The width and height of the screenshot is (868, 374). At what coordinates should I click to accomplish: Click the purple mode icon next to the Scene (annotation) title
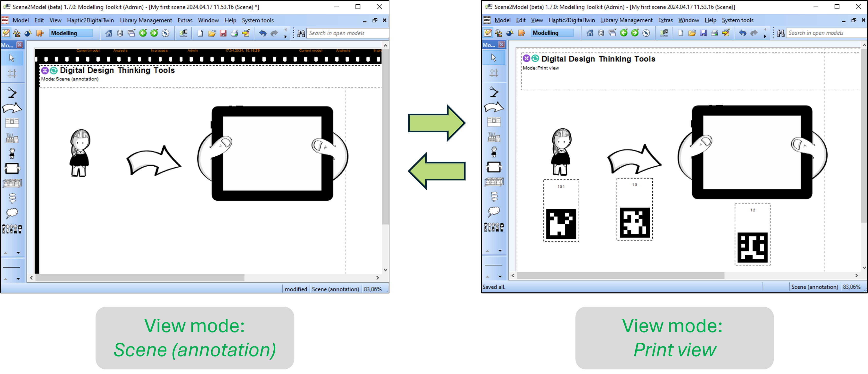pyautogui.click(x=45, y=70)
